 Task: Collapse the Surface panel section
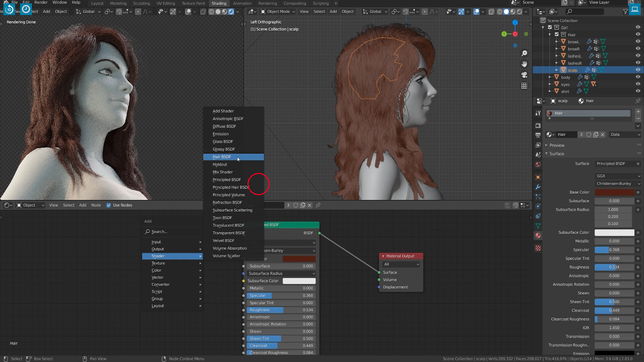[x=556, y=154]
